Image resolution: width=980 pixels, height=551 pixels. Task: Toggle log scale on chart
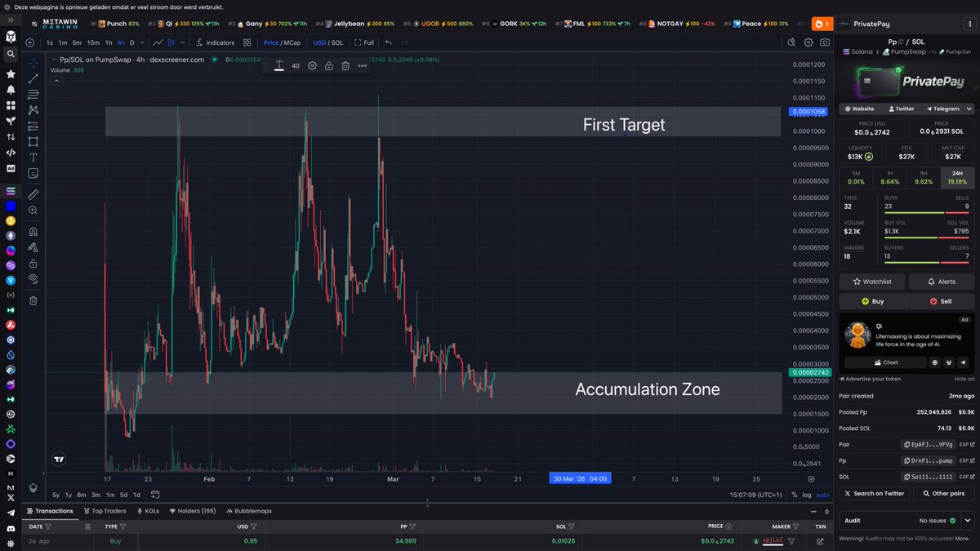(808, 495)
